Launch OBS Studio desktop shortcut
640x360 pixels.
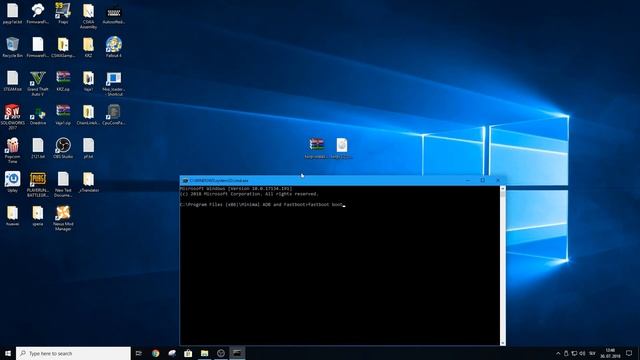click(x=63, y=148)
